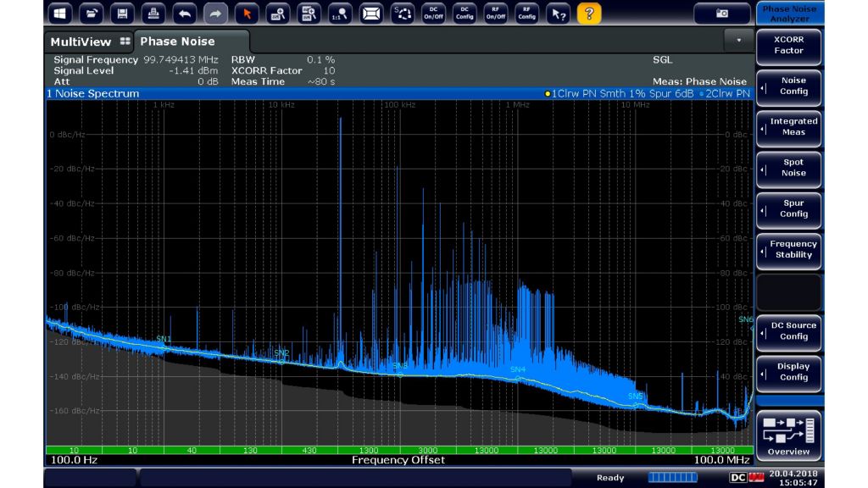Click the Signal Level value -1.41 dBm
The height and width of the screenshot is (488, 868).
(193, 71)
